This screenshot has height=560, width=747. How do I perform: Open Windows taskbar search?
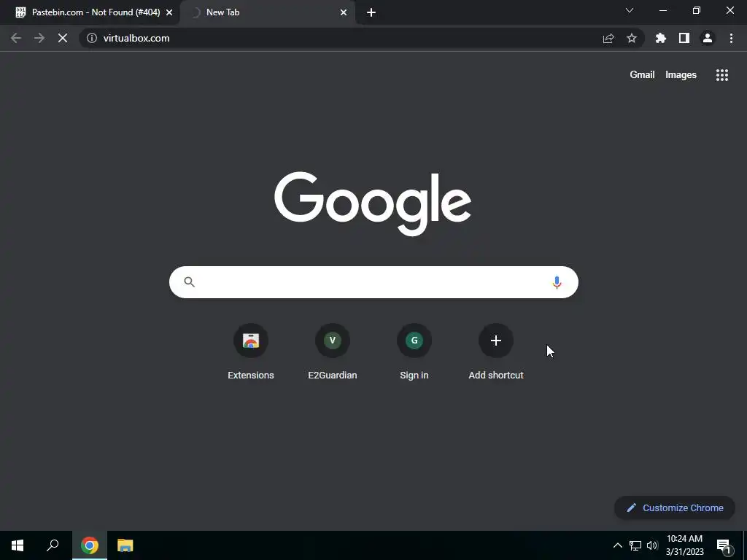(53, 545)
